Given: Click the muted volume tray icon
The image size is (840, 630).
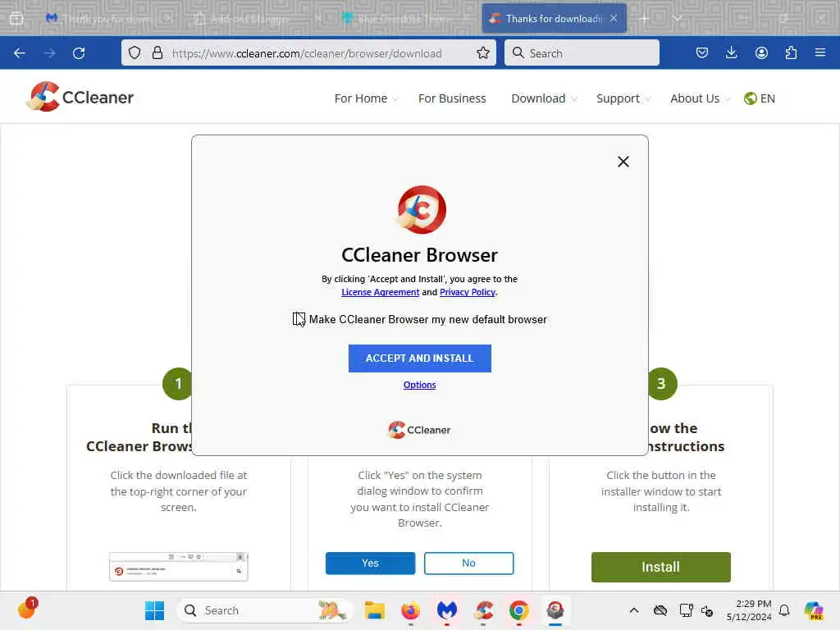Looking at the screenshot, I should pos(707,610).
